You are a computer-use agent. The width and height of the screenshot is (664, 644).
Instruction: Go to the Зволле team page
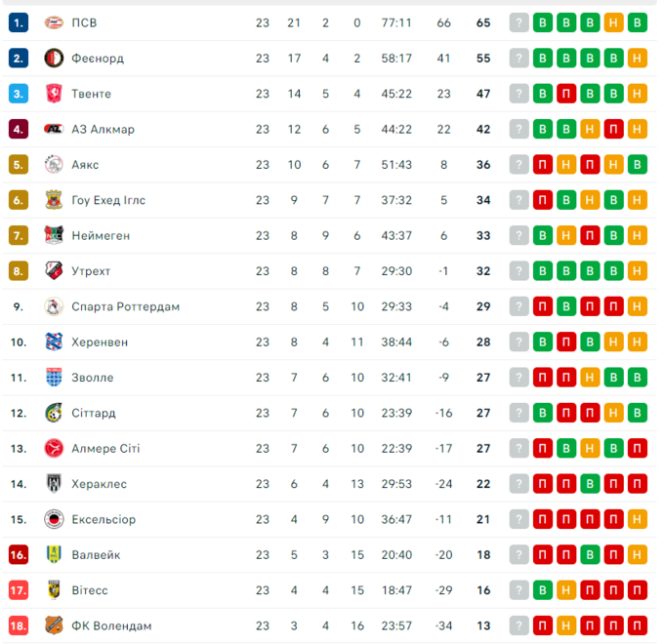pos(93,378)
